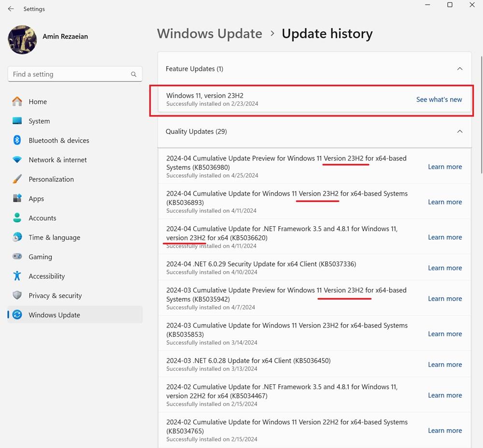The height and width of the screenshot is (448, 483).
Task: Open the Accessibility figure icon
Action: (17, 276)
